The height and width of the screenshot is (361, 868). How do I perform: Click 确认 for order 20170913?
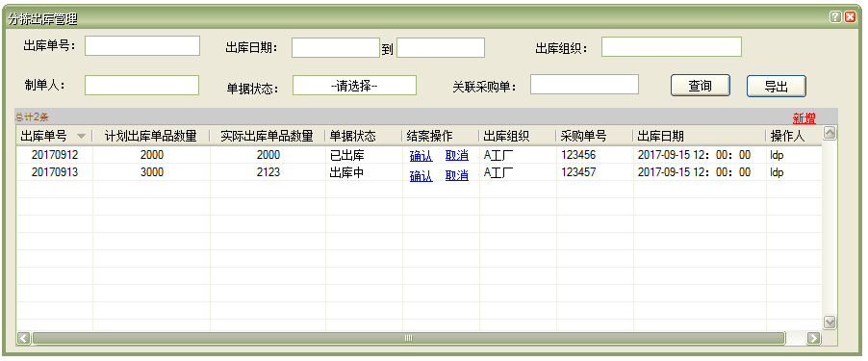coord(421,176)
